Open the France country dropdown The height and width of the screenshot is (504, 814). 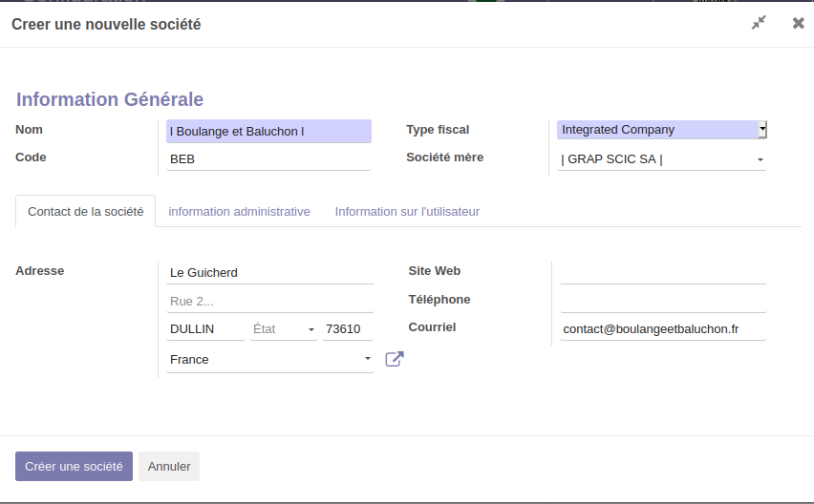pos(269,360)
